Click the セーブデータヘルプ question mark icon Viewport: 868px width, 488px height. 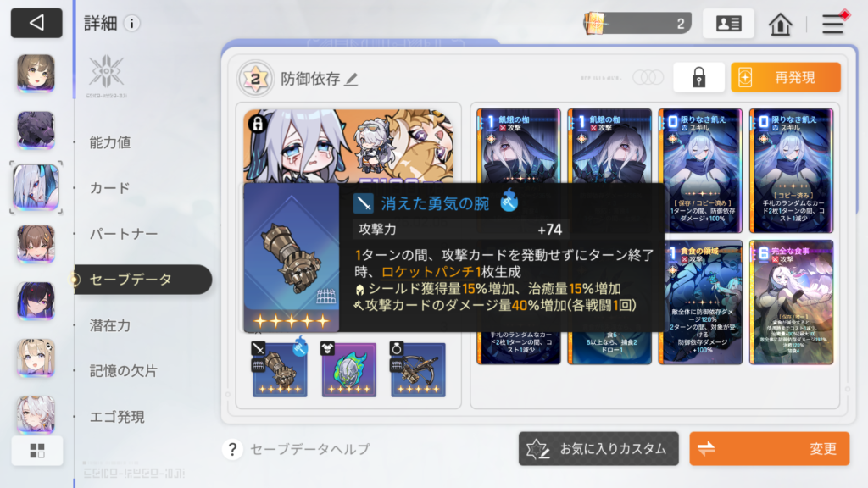[232, 449]
